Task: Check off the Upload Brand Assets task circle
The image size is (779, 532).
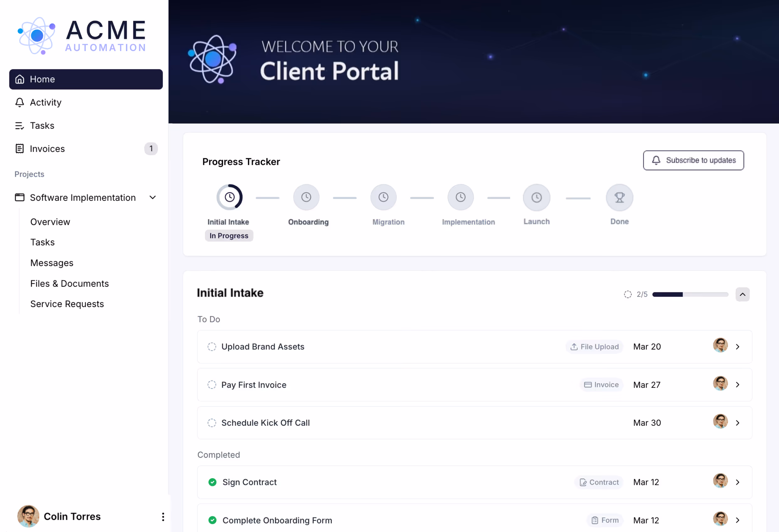Action: pyautogui.click(x=212, y=347)
